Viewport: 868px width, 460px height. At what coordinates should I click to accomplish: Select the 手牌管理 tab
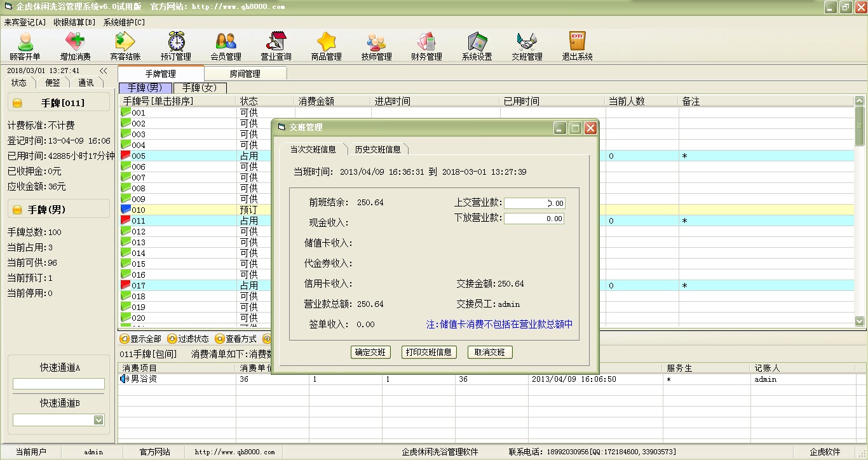coord(161,74)
